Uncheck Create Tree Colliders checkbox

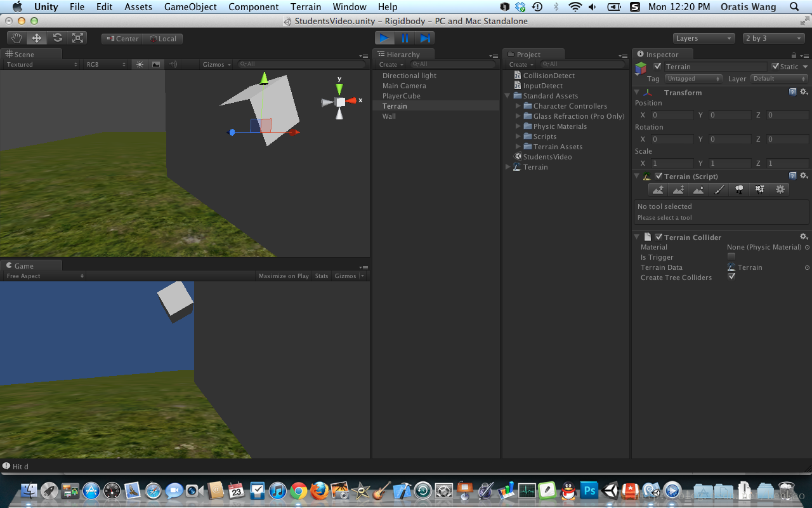(x=731, y=277)
